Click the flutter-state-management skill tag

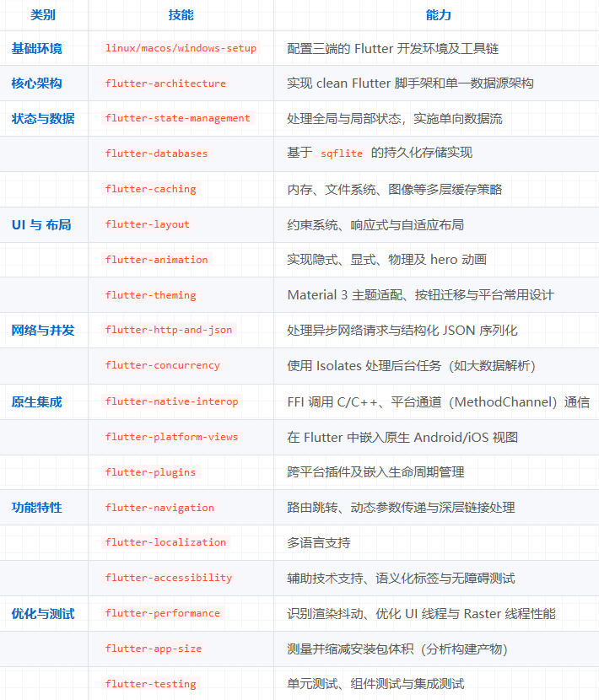pos(177,119)
